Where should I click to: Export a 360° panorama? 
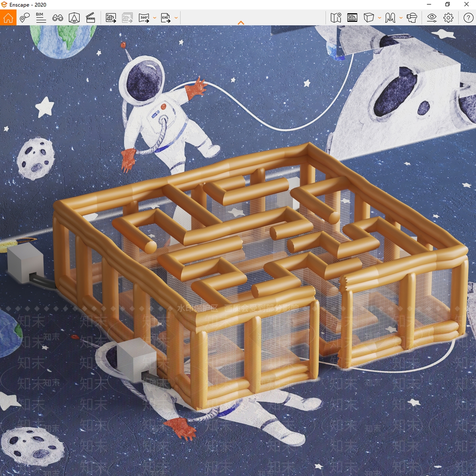point(144,18)
